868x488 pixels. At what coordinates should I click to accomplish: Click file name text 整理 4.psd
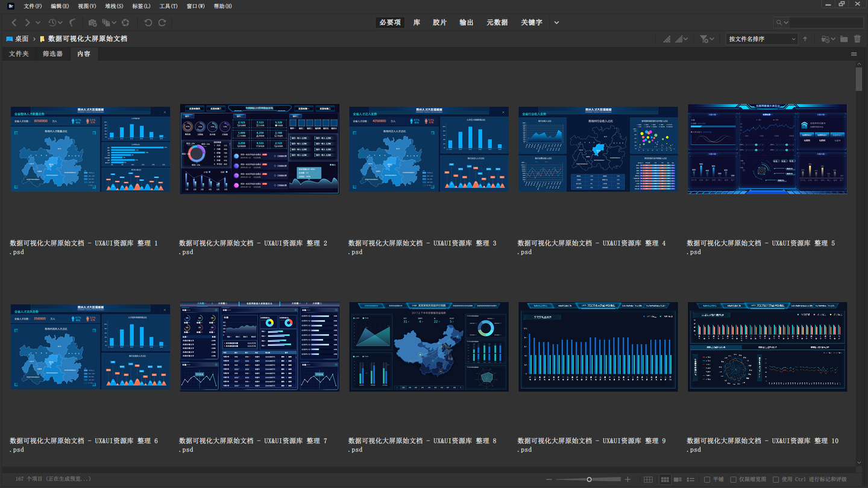pos(592,248)
